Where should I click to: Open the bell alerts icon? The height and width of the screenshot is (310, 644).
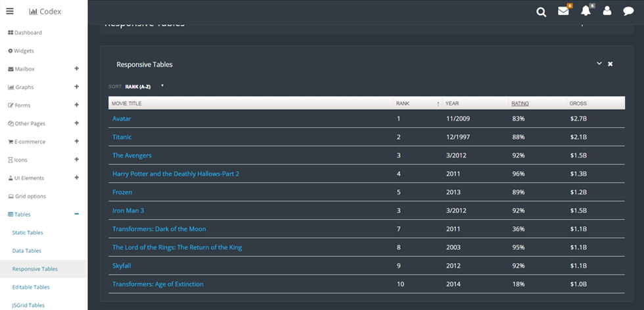[x=586, y=11]
